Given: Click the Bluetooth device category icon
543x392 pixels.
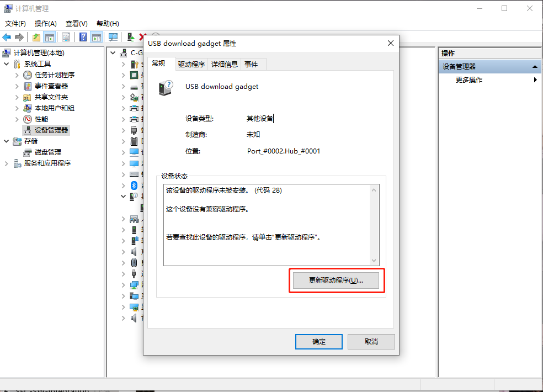Looking at the screenshot, I should click(x=134, y=186).
